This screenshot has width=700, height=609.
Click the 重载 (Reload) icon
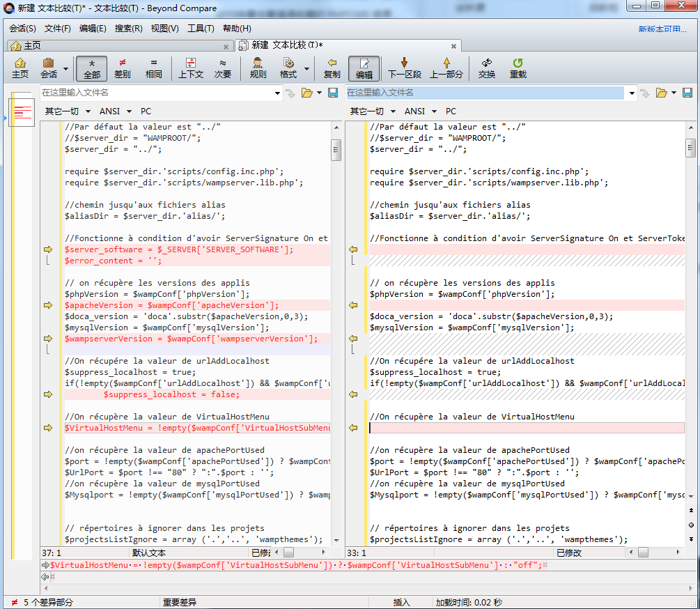[518, 68]
